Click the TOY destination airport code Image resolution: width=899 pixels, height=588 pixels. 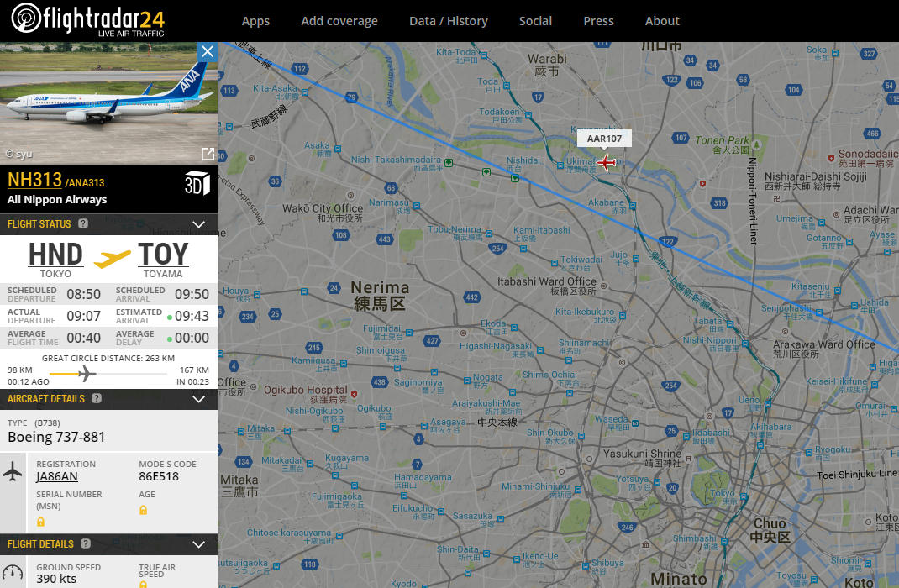(x=163, y=254)
